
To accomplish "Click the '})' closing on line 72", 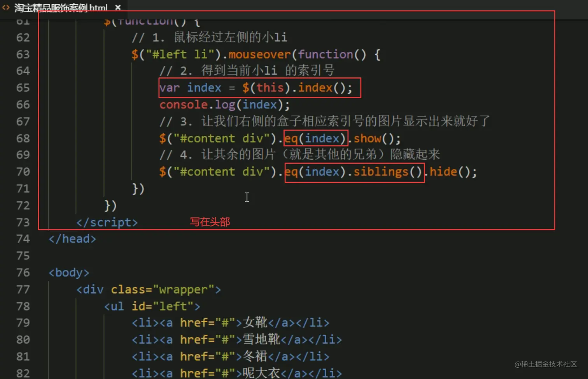I will pos(111,205).
